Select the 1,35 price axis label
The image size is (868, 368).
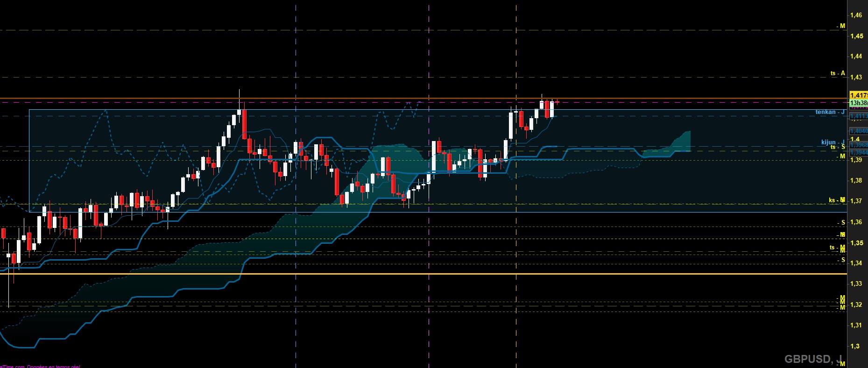point(856,243)
